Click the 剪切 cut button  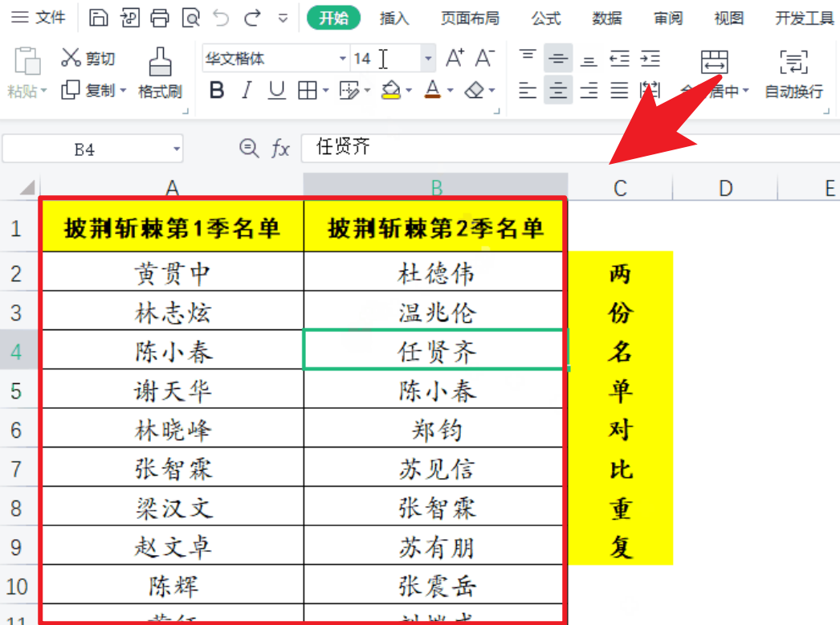coord(87,57)
